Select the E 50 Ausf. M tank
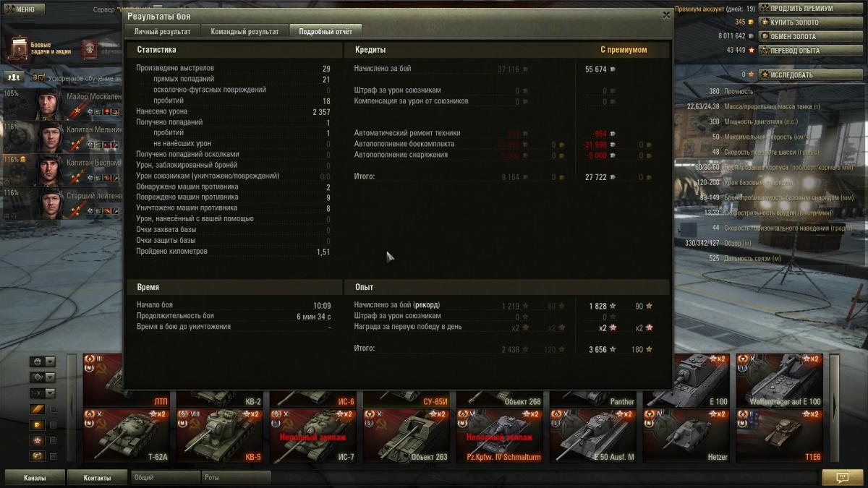Image resolution: width=868 pixels, height=488 pixels. [x=592, y=436]
